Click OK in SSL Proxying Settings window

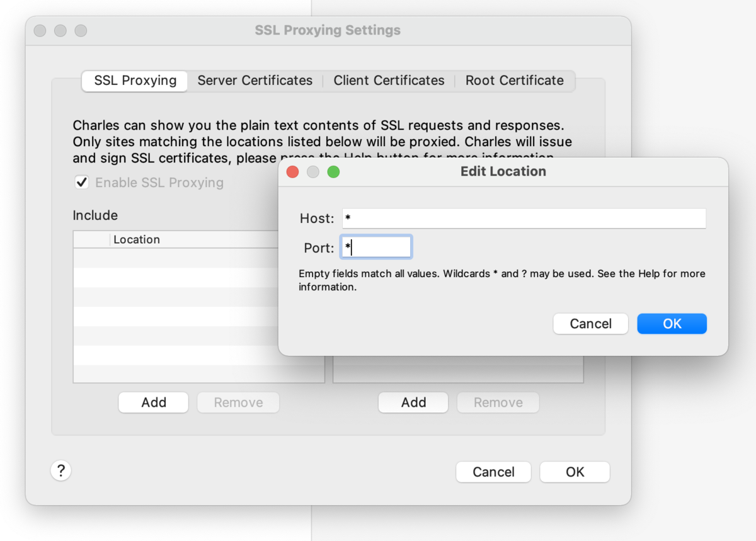(x=575, y=472)
